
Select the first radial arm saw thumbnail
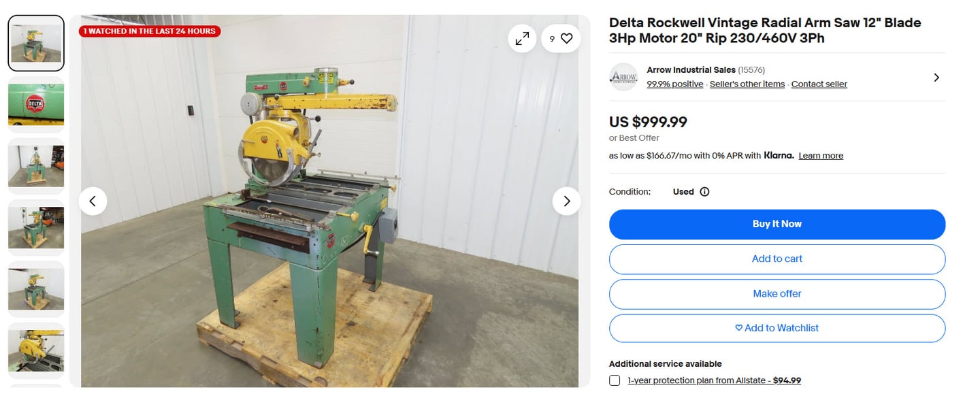pos(36,43)
